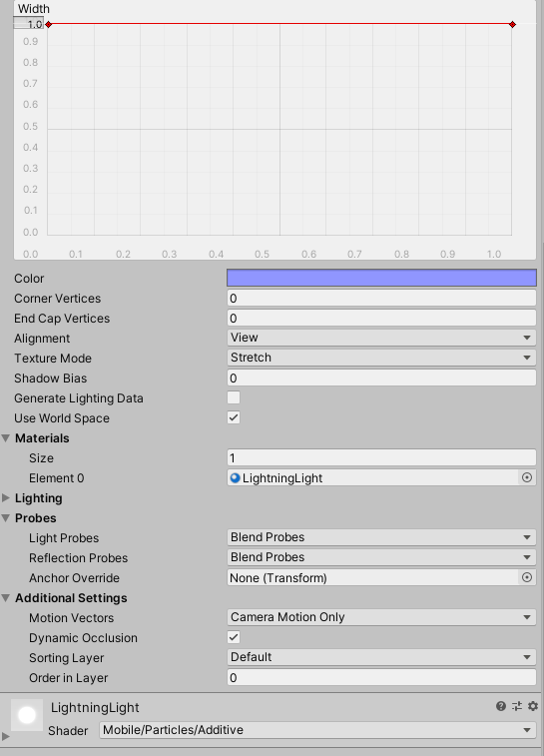Click the Width value field showing 1.0

[x=28, y=24]
